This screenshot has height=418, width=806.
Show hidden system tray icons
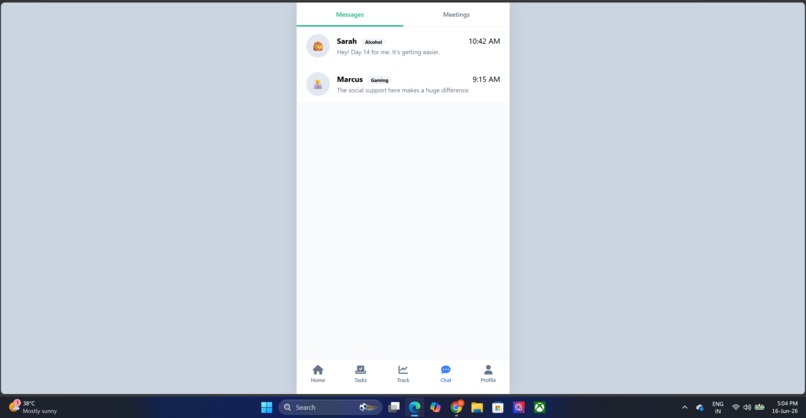coord(684,407)
